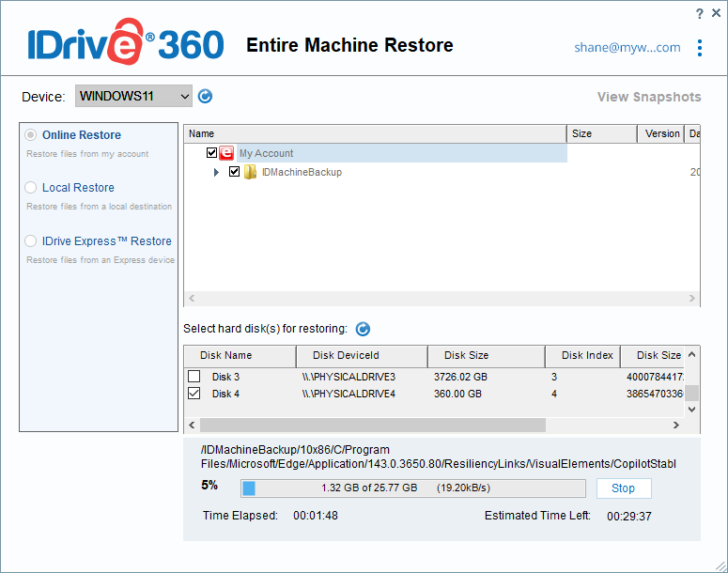728x573 pixels.
Task: Close the restore window with X
Action: tap(716, 13)
